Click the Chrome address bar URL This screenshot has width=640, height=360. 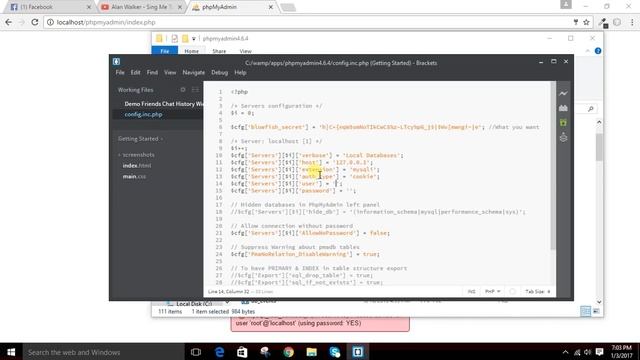[106, 22]
